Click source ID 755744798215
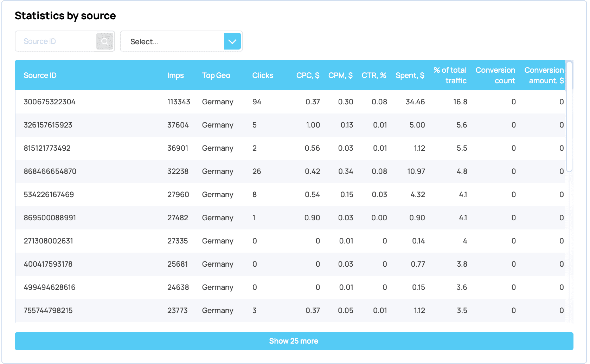Viewport: 590px width, 364px height. (x=48, y=311)
